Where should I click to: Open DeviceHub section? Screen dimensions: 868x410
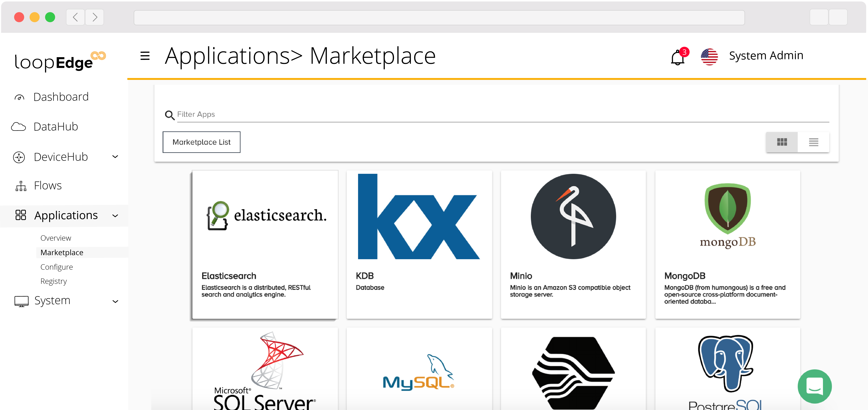tap(61, 157)
